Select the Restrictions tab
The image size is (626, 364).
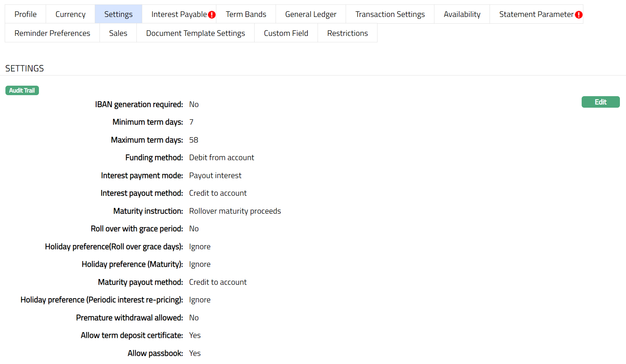pyautogui.click(x=347, y=33)
